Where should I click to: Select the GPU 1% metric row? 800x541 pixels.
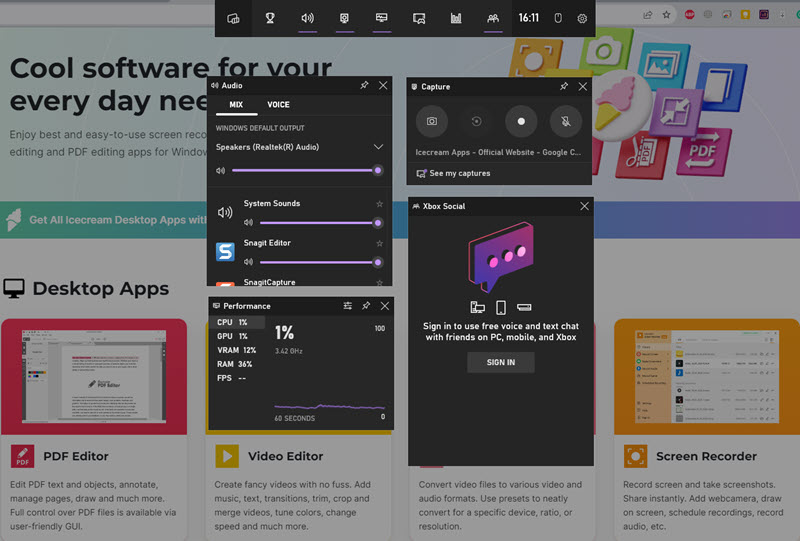click(237, 336)
